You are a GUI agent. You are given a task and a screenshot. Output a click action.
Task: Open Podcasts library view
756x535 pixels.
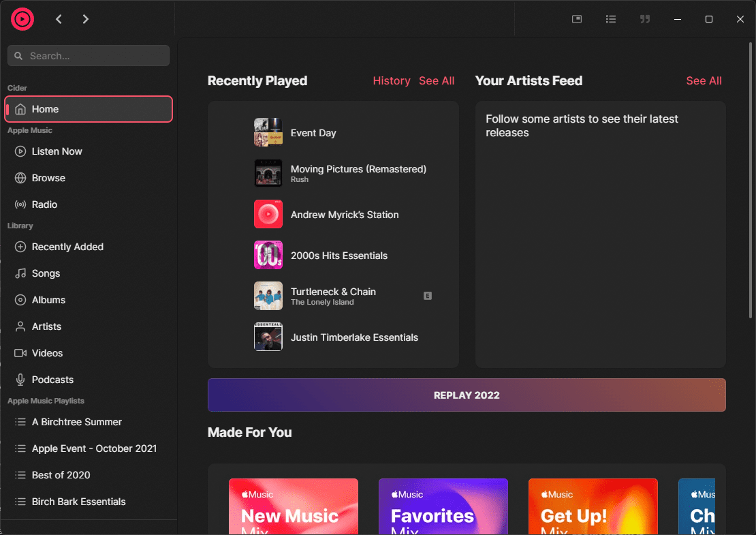89,380
